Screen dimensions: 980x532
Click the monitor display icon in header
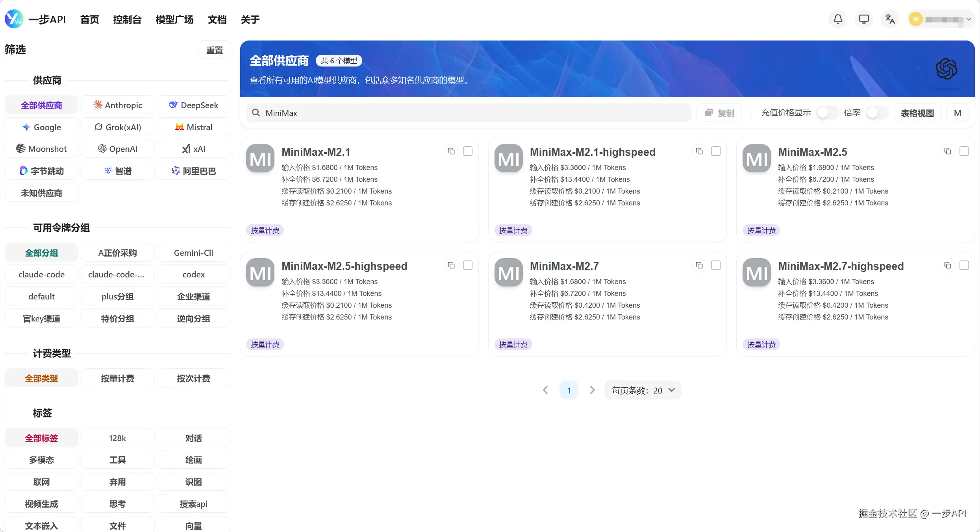click(864, 19)
